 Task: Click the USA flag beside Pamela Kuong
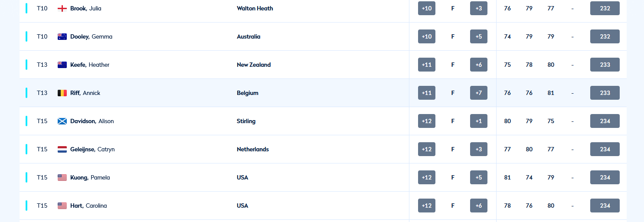pos(62,177)
